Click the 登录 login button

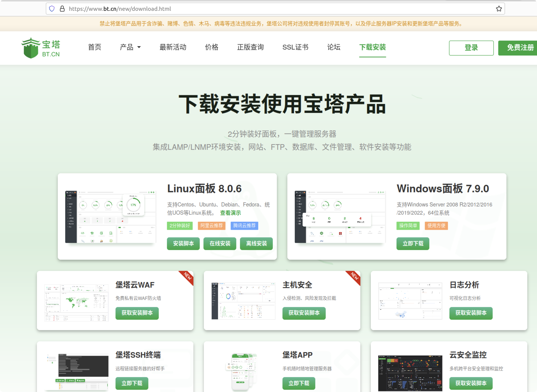pos(471,48)
